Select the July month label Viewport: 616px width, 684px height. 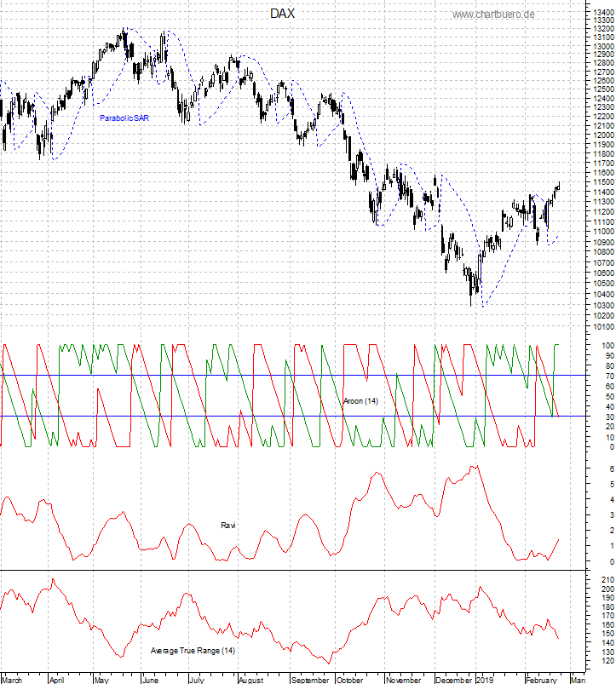coord(197,680)
